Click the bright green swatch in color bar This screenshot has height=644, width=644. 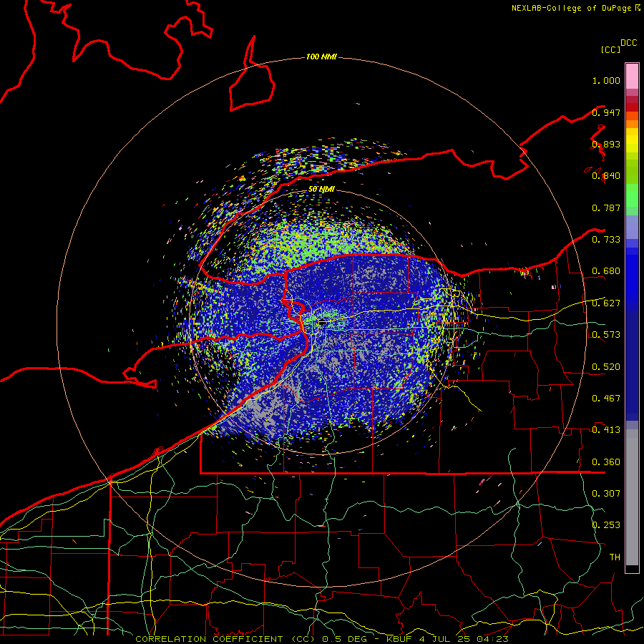[632, 195]
